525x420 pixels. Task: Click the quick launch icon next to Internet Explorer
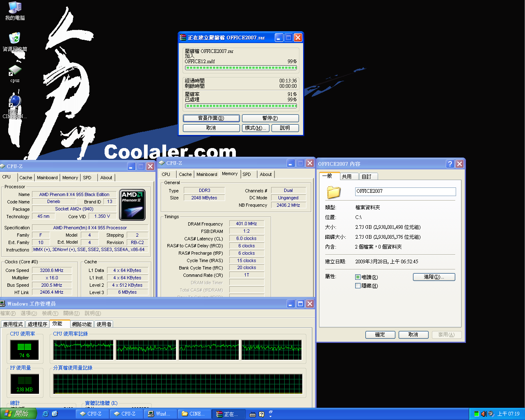pos(55,414)
